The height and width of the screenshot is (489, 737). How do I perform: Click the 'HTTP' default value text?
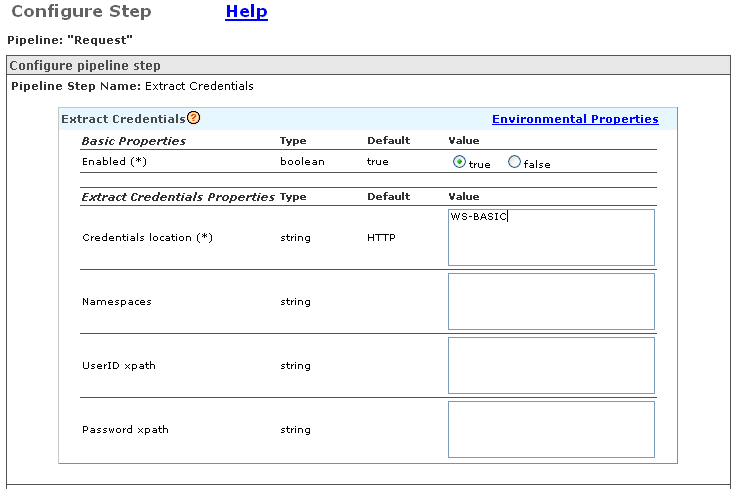(381, 237)
